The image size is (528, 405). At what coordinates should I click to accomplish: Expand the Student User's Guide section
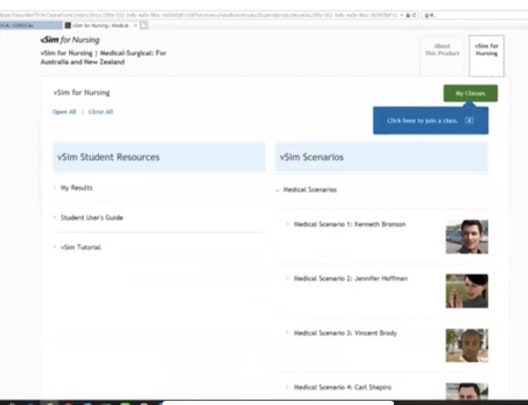coord(92,217)
